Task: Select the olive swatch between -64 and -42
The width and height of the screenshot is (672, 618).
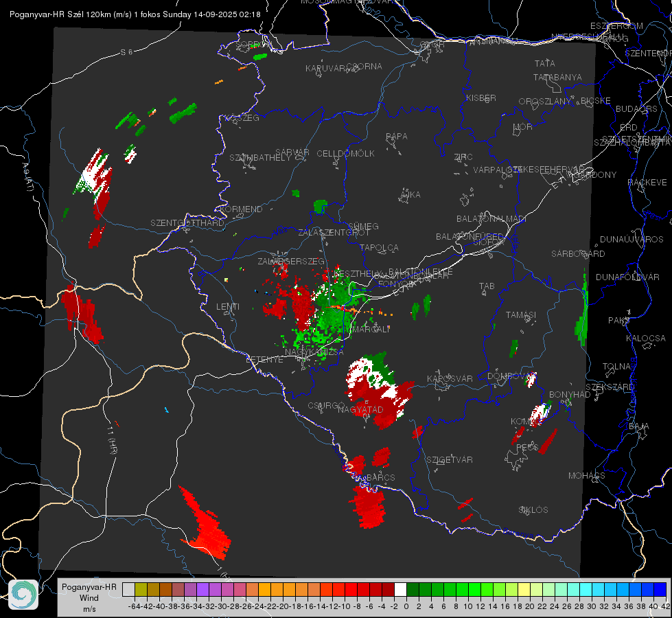Action: (x=141, y=589)
